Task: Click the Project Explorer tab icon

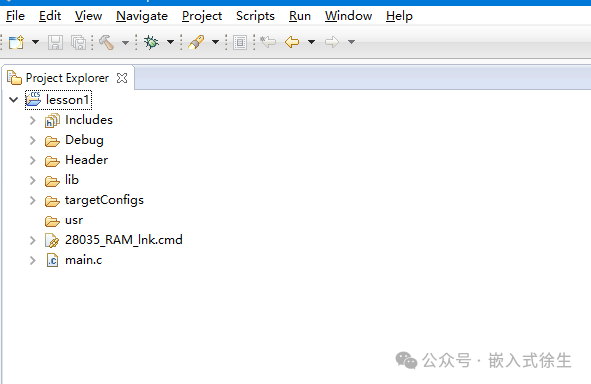Action: coord(15,78)
